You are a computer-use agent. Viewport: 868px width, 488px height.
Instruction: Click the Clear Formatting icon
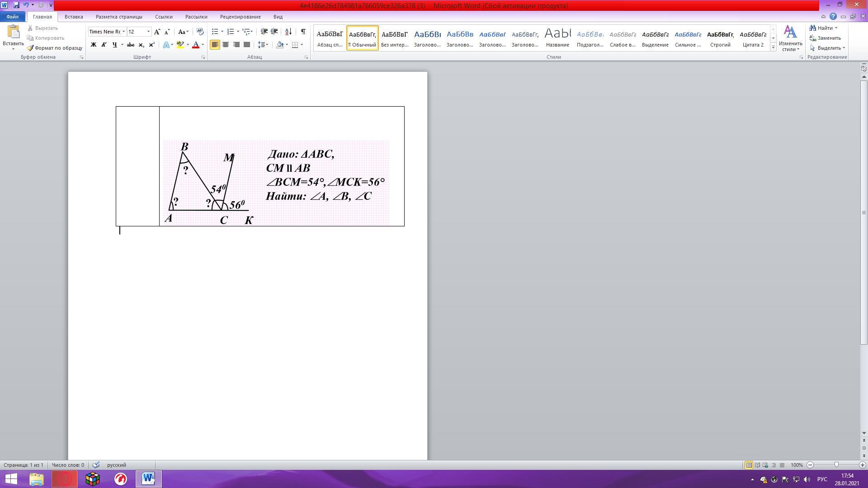[x=201, y=32]
